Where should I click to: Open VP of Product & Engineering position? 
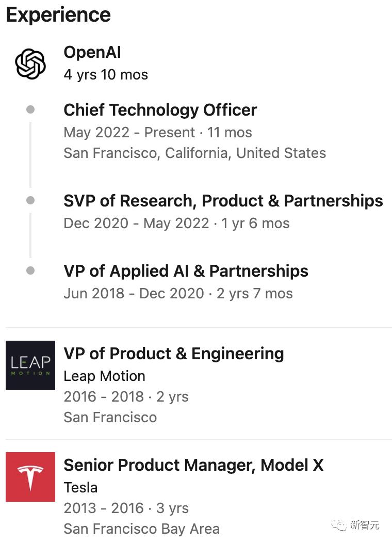tap(173, 354)
